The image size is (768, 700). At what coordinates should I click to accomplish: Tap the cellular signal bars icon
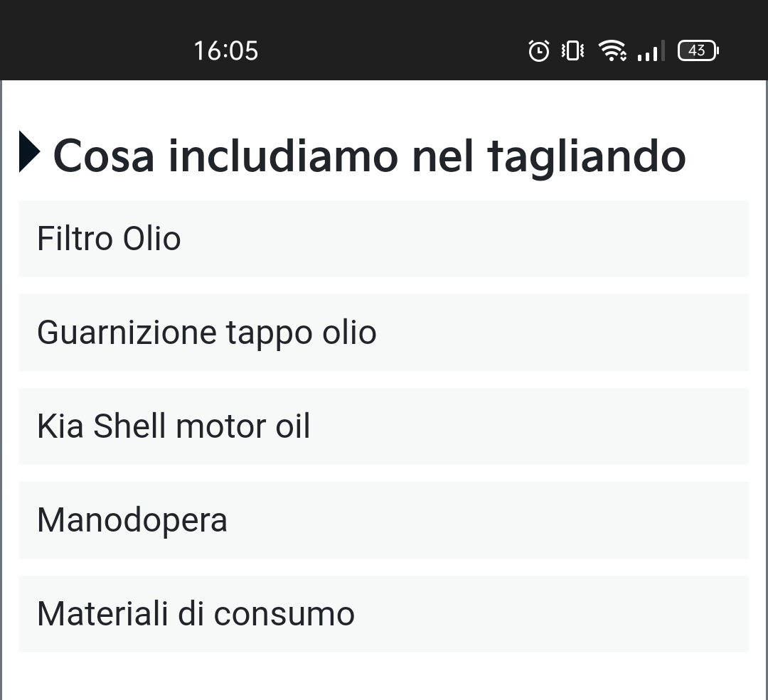[651, 51]
